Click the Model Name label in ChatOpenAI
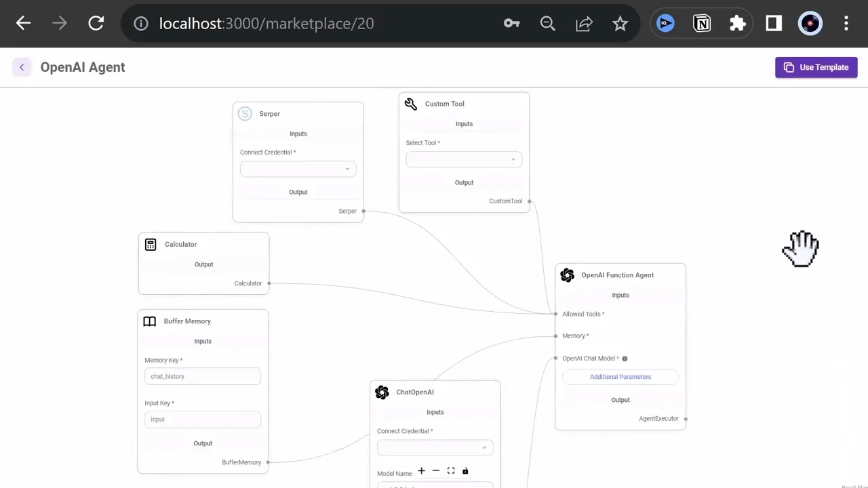 (x=395, y=474)
